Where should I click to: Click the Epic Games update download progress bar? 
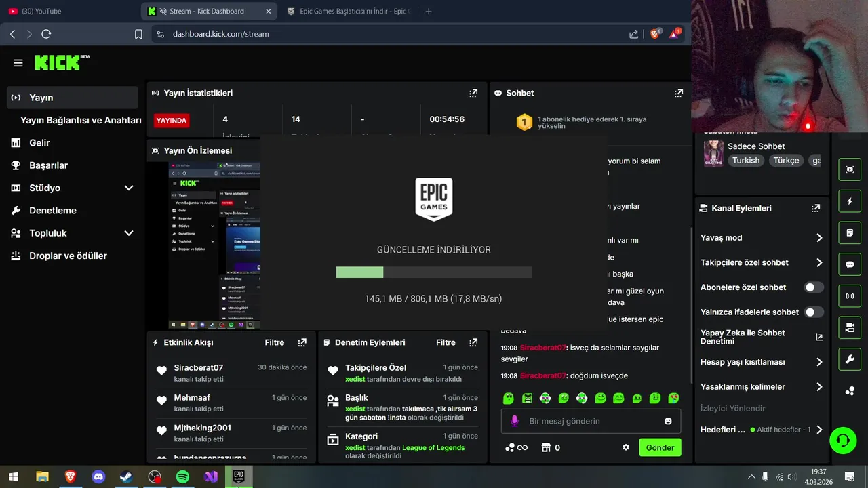(434, 272)
